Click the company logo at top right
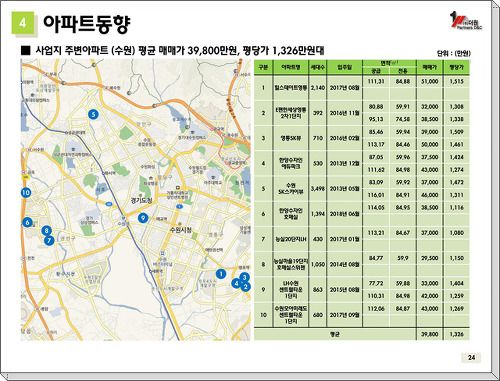This screenshot has width=500, height=381. (466, 21)
